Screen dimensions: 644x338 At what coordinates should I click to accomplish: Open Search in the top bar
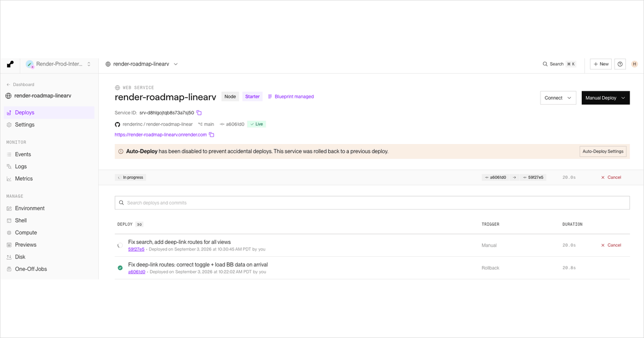pos(559,64)
